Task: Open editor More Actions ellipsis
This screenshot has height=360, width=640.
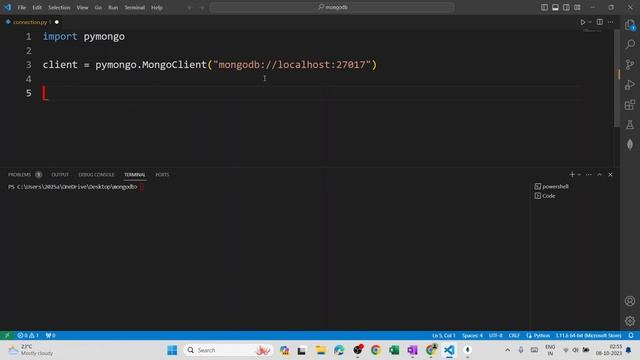Action: tap(611, 22)
